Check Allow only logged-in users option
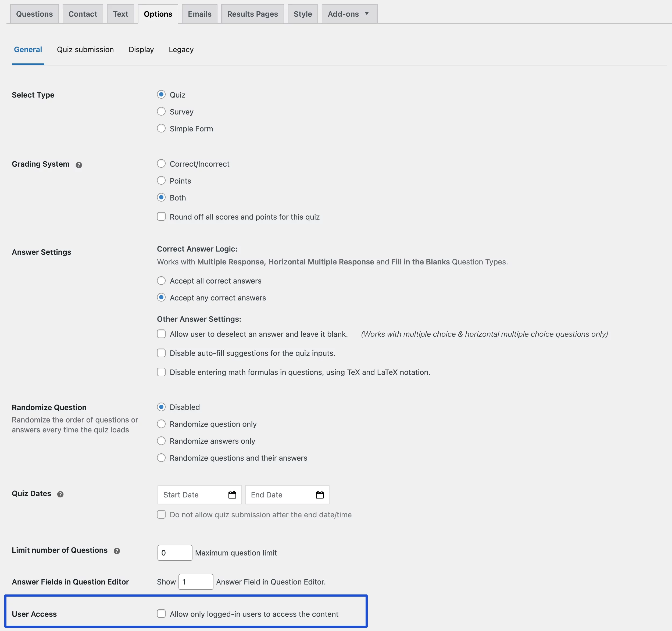The image size is (672, 631). pyautogui.click(x=161, y=614)
